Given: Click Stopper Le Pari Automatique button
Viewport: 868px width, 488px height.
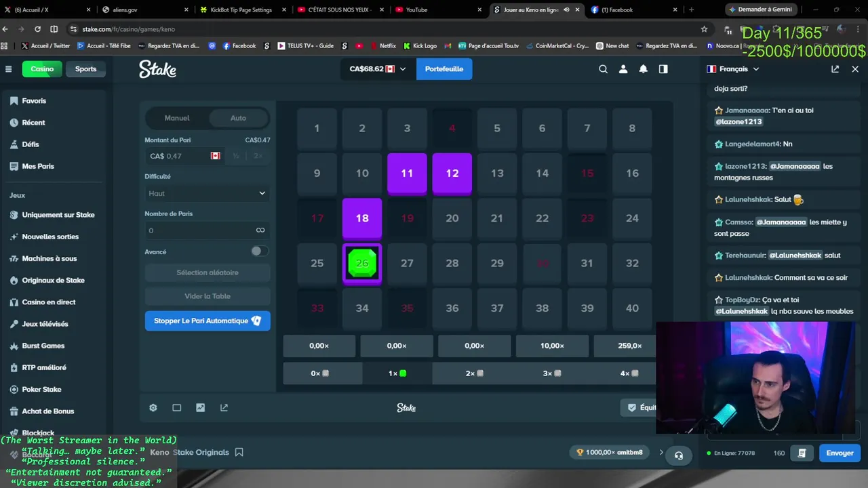Looking at the screenshot, I should coord(208,321).
